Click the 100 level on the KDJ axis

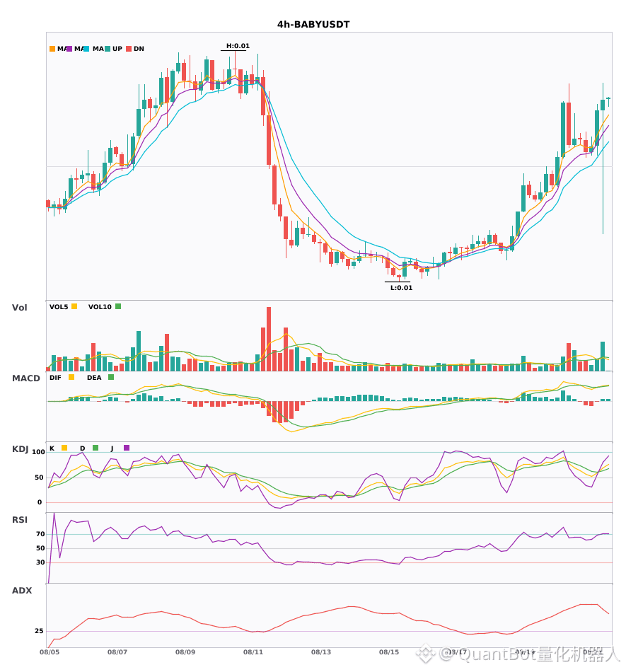(x=39, y=452)
